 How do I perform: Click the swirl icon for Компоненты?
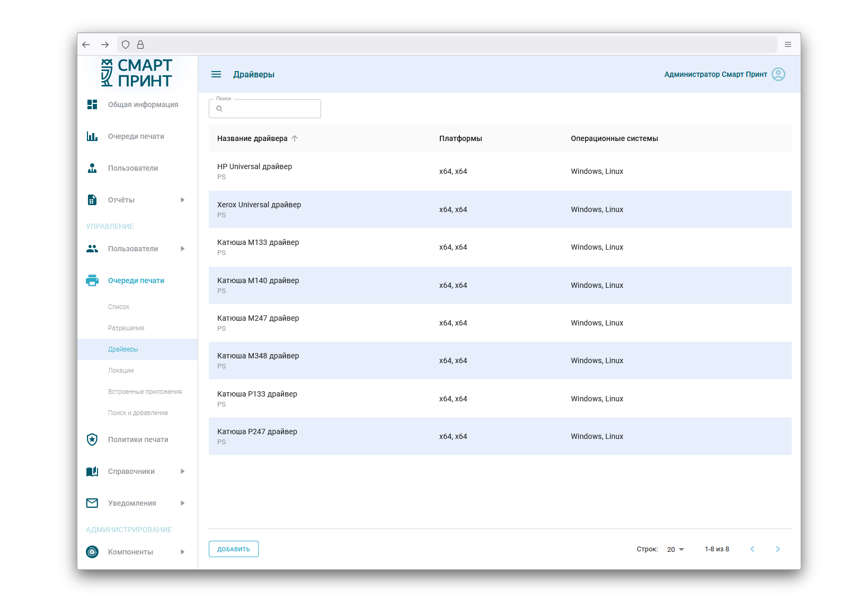[x=92, y=552]
